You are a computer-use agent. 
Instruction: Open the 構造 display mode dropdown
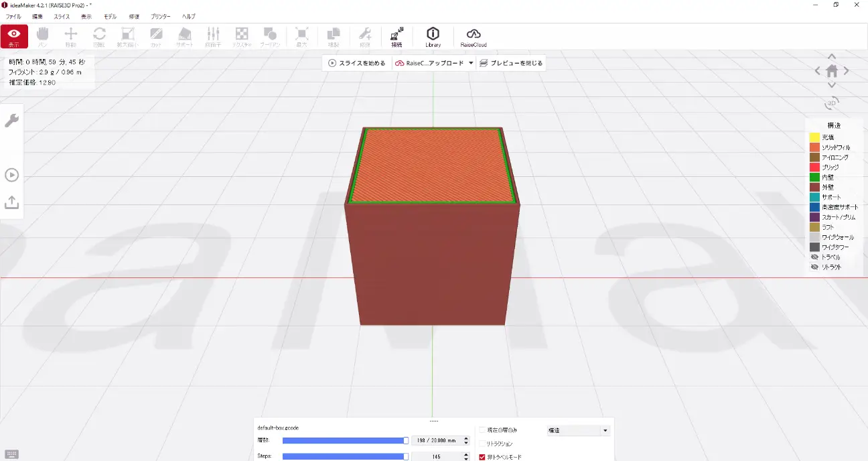(578, 430)
